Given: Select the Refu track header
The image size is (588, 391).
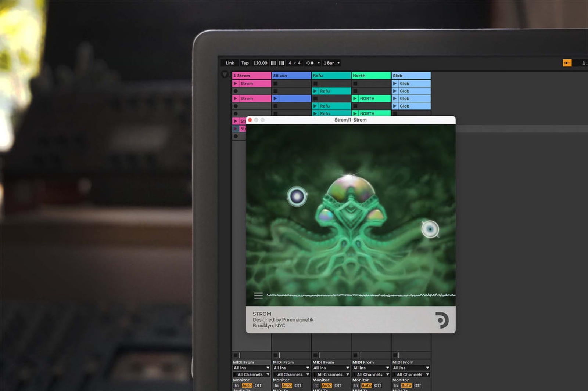Looking at the screenshot, I should point(331,76).
